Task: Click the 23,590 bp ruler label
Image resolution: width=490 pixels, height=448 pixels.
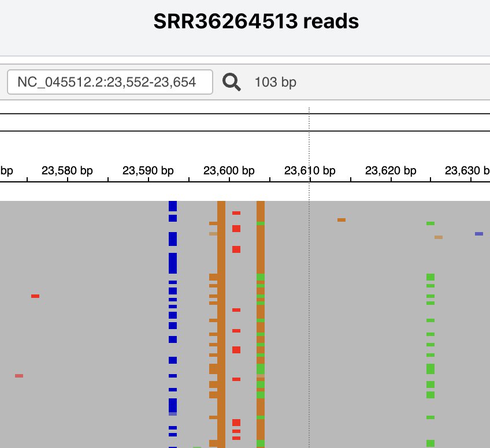Action: [148, 171]
